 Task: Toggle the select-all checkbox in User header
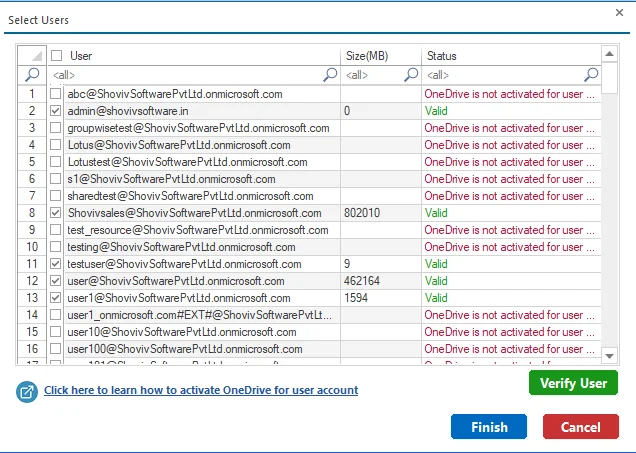(56, 56)
